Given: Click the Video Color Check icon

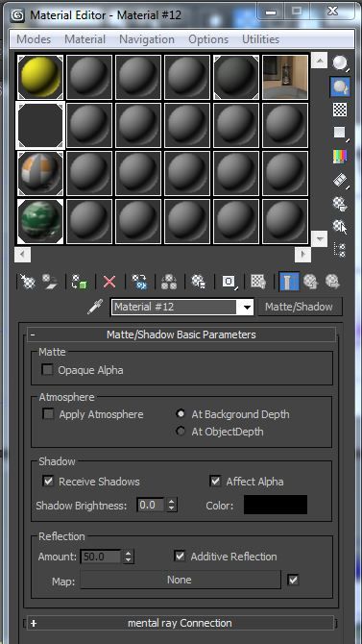Looking at the screenshot, I should pos(340,157).
